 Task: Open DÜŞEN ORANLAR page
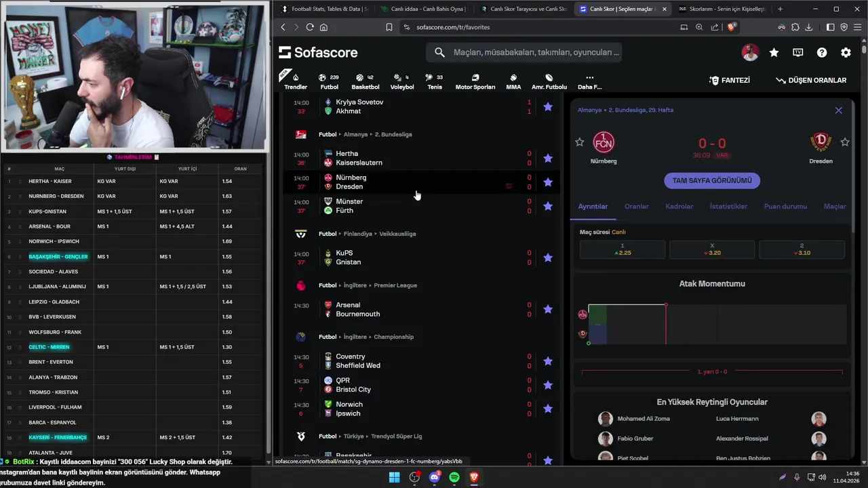pyautogui.click(x=811, y=80)
